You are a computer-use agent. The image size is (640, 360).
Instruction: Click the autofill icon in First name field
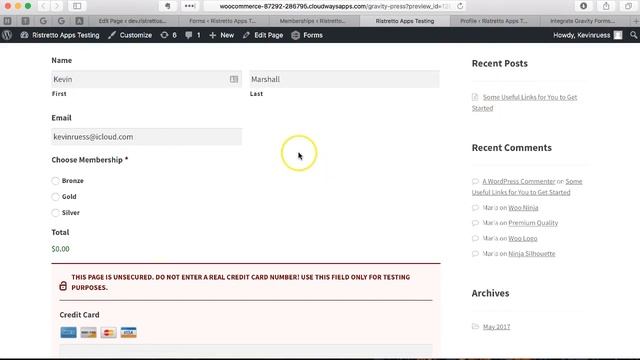coord(234,79)
